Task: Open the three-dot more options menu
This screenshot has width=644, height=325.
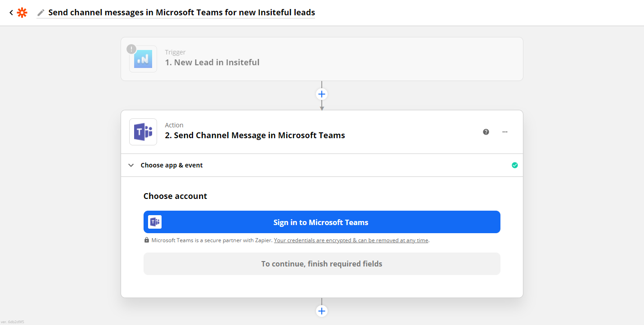Action: tap(505, 132)
